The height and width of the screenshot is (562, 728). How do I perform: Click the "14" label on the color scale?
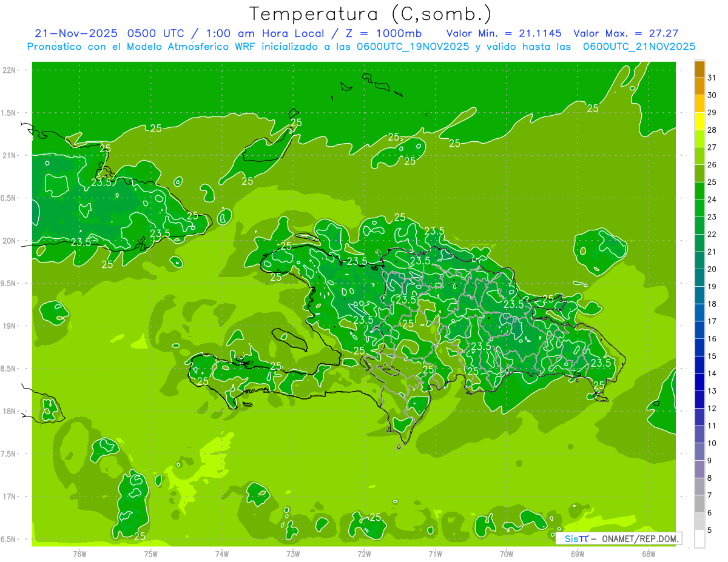point(712,373)
